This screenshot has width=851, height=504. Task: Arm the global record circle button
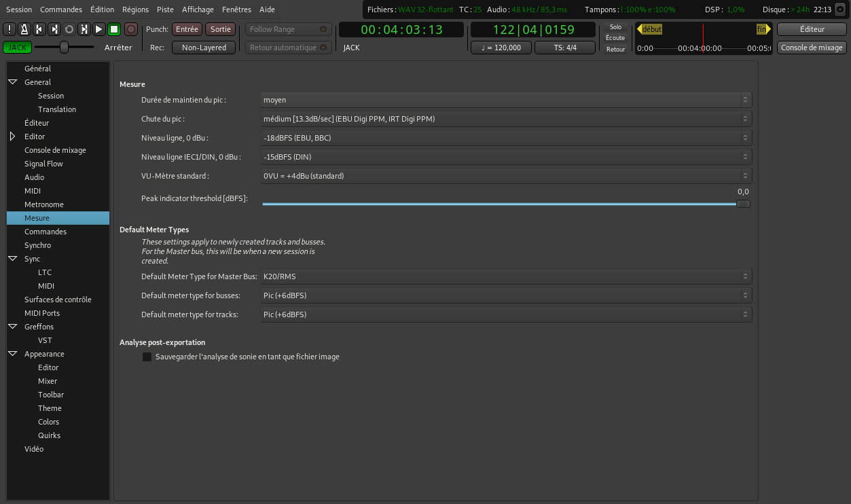pyautogui.click(x=130, y=29)
